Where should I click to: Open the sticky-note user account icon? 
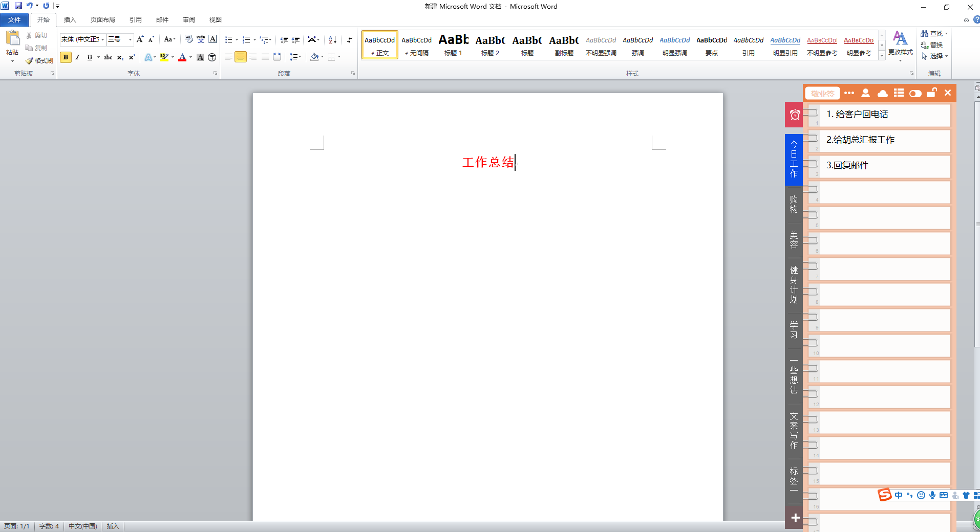point(865,93)
